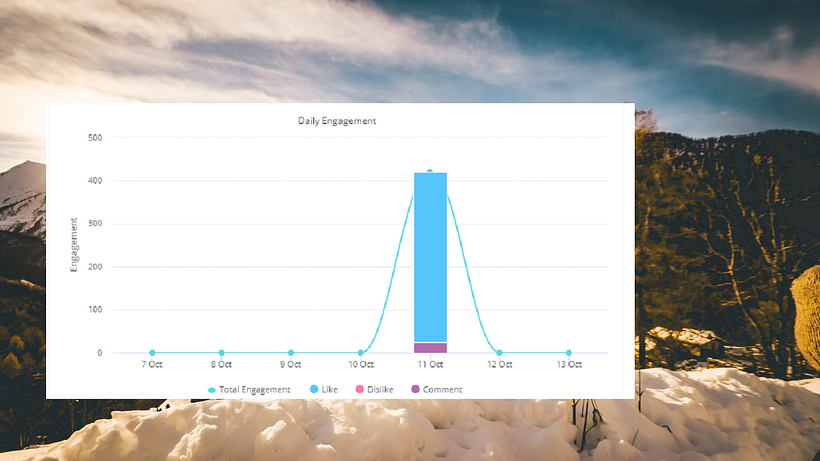Select the 13 Oct data point

click(569, 353)
